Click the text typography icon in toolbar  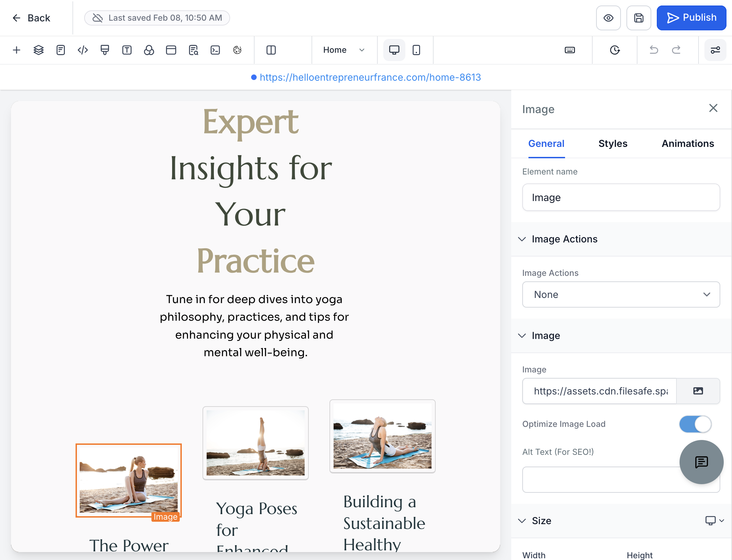[127, 50]
